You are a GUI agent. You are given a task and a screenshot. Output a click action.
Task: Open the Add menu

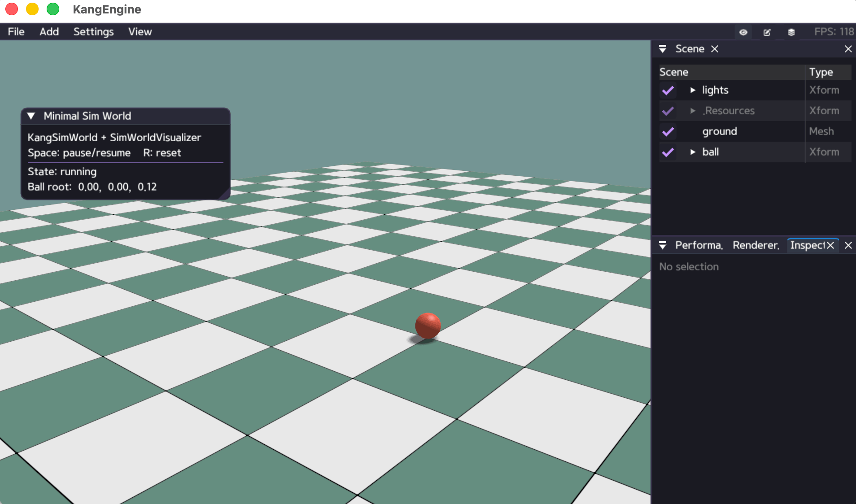(49, 32)
